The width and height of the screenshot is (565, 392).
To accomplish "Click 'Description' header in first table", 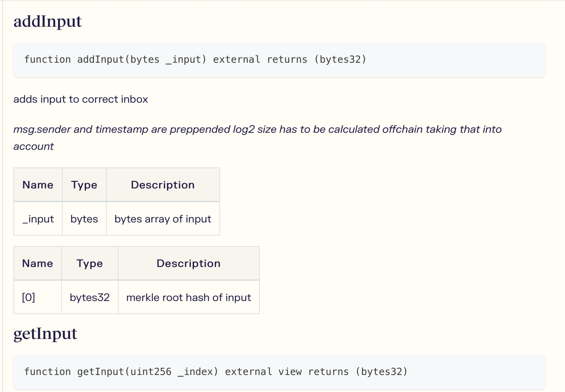I will [163, 185].
